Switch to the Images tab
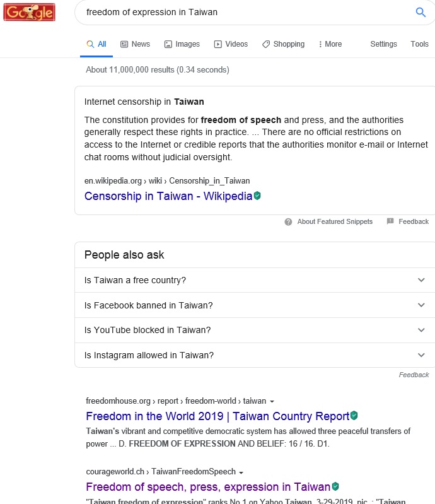 click(x=182, y=44)
